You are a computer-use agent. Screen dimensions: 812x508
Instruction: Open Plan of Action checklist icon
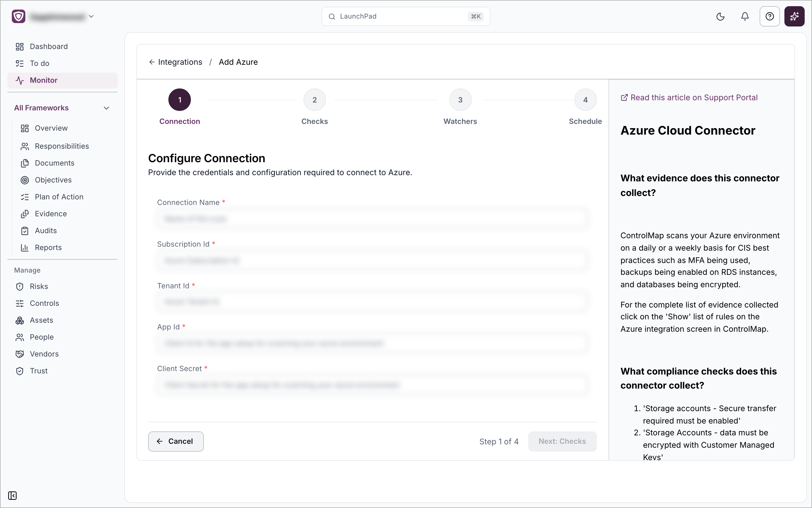24,197
